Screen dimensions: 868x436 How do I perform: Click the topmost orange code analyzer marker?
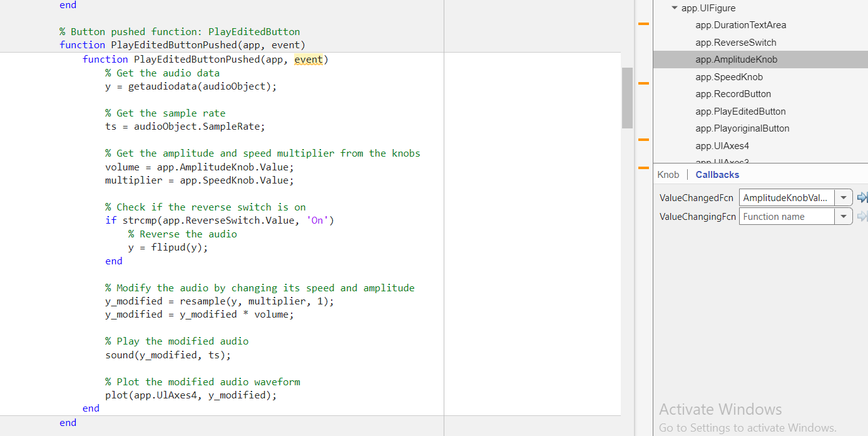643,24
